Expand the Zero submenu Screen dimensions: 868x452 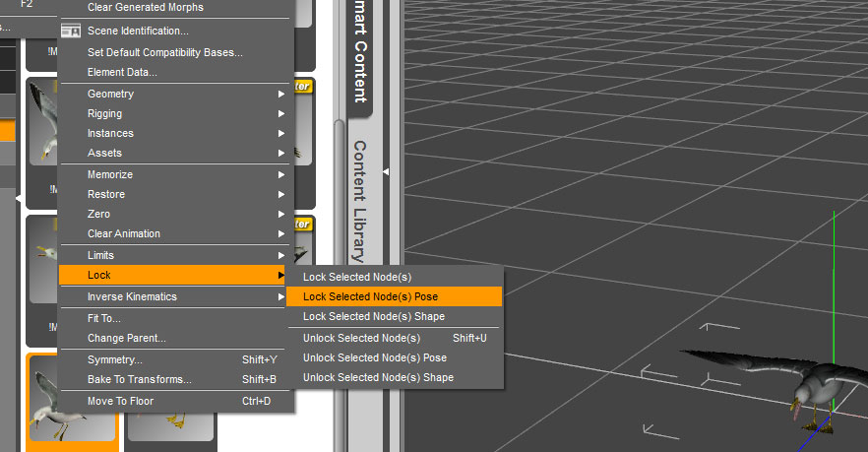[x=174, y=214]
